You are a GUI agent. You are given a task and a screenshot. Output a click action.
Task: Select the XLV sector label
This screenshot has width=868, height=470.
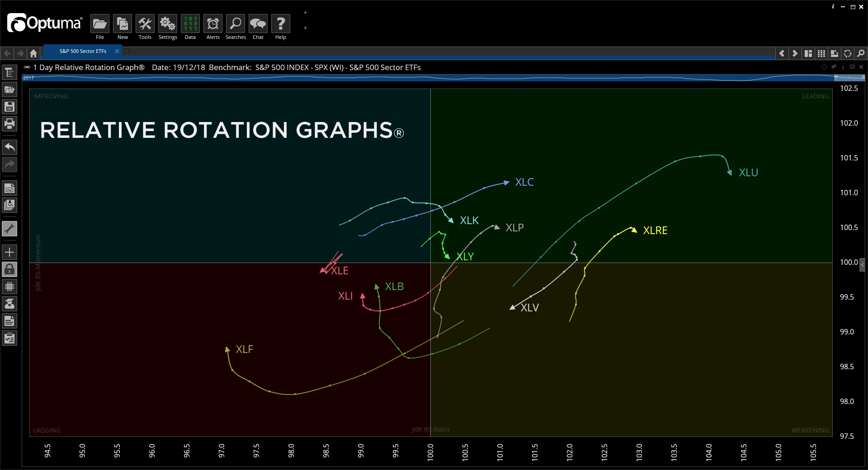coord(530,307)
